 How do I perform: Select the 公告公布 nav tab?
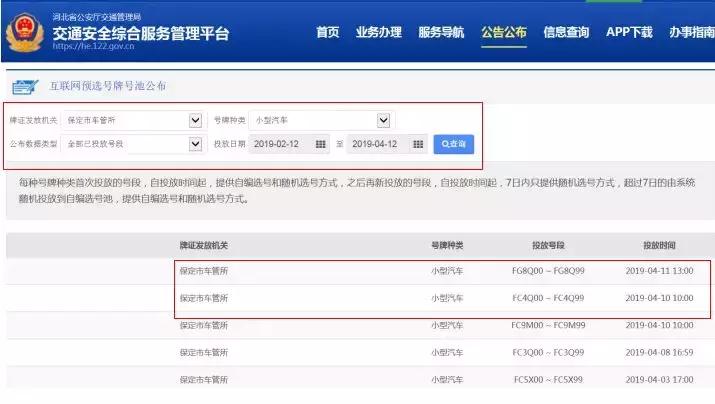coord(504,32)
